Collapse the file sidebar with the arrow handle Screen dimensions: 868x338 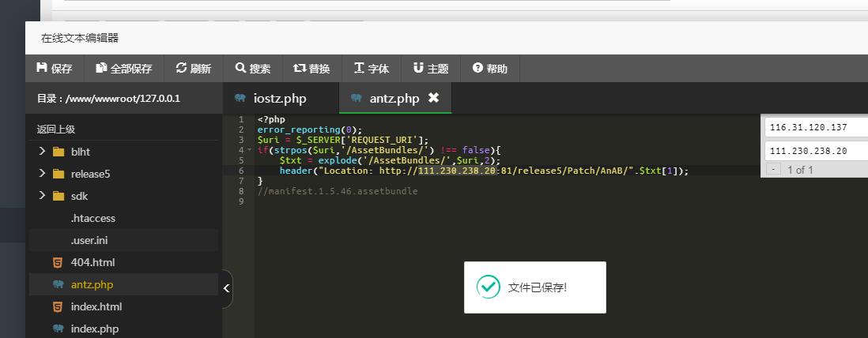(x=227, y=288)
